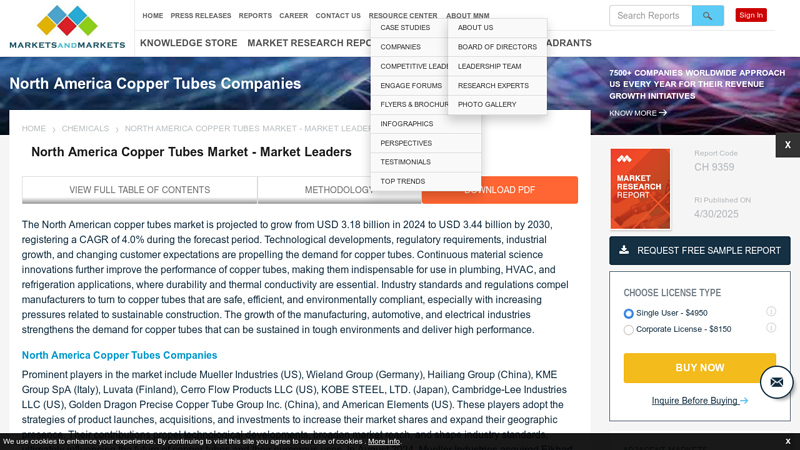Select BOARD OF DIRECTORS from the dropdown
This screenshot has height=450, width=800.
[497, 47]
